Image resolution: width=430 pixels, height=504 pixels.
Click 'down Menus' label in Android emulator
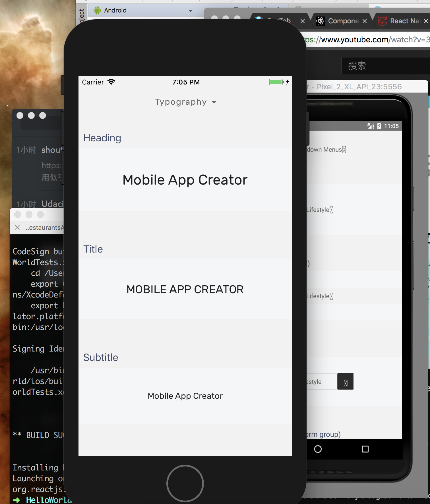pos(326,150)
